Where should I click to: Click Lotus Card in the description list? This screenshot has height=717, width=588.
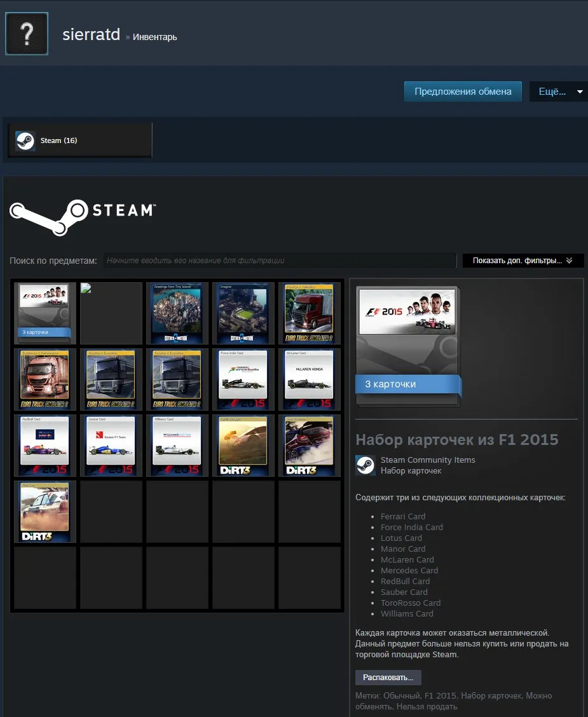tap(402, 538)
